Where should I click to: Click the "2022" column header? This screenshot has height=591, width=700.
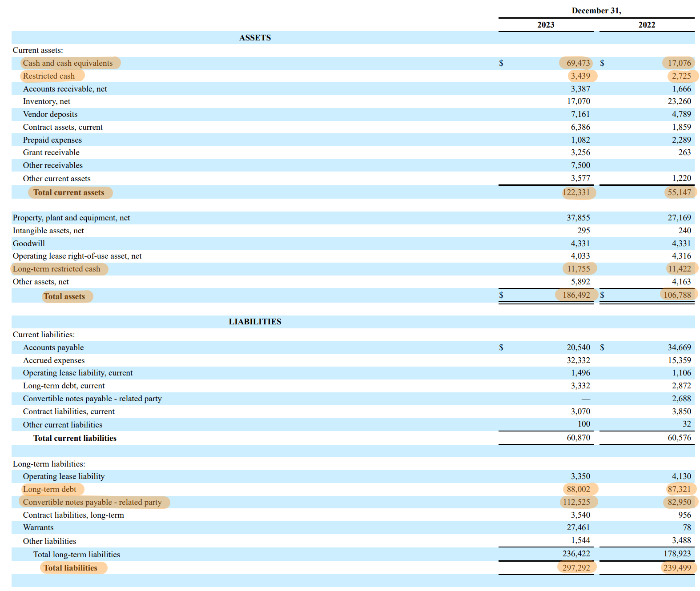(x=647, y=25)
